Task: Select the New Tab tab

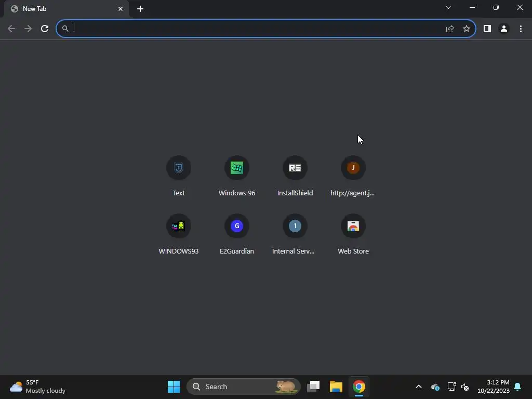Action: tap(66, 9)
